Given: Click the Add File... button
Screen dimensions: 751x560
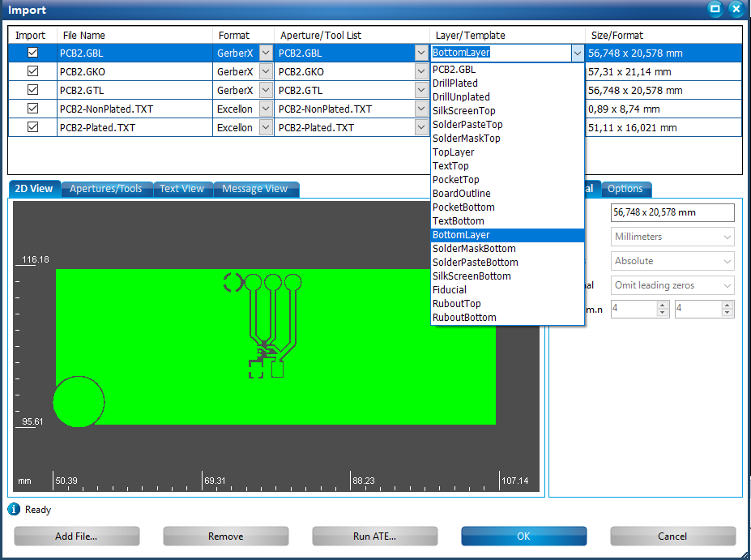Looking at the screenshot, I should (x=76, y=536).
